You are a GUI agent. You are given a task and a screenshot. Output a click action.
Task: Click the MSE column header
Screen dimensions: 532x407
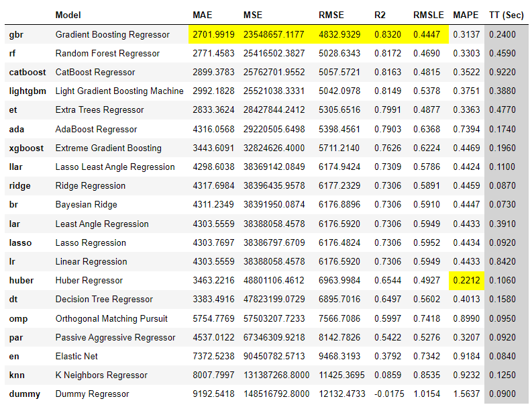(x=253, y=15)
